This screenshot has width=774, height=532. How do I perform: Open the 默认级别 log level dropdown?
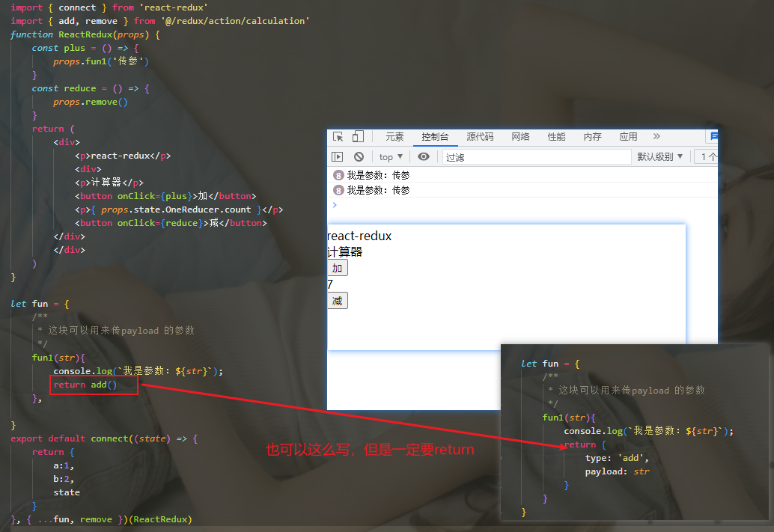pyautogui.click(x=660, y=156)
